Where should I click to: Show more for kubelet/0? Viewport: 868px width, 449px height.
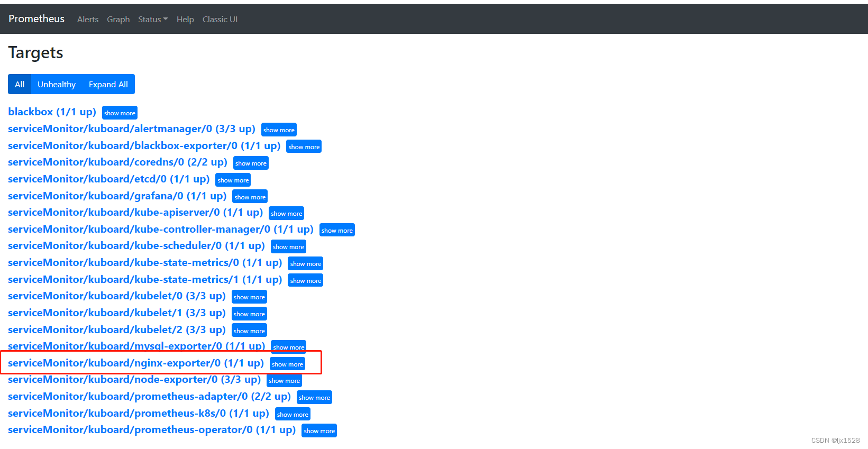coord(249,297)
